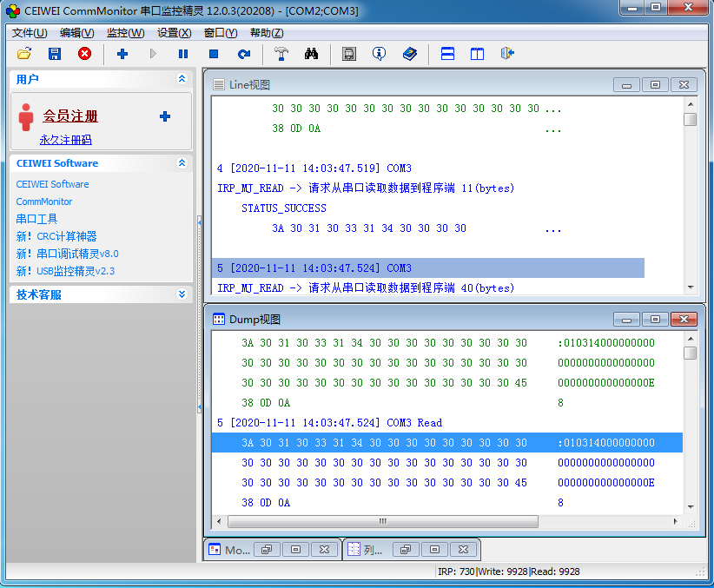Restore the minimized Mo... window
The height and width of the screenshot is (588, 714).
click(x=267, y=550)
